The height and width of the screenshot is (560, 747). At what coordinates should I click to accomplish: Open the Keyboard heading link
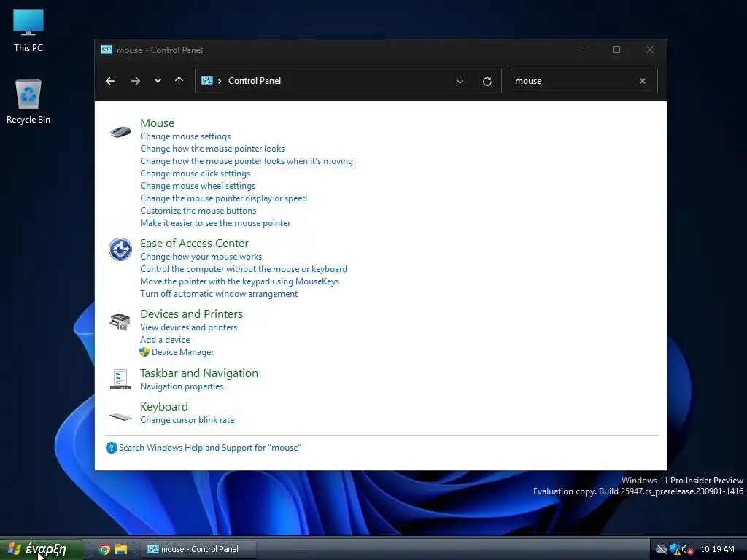(164, 407)
